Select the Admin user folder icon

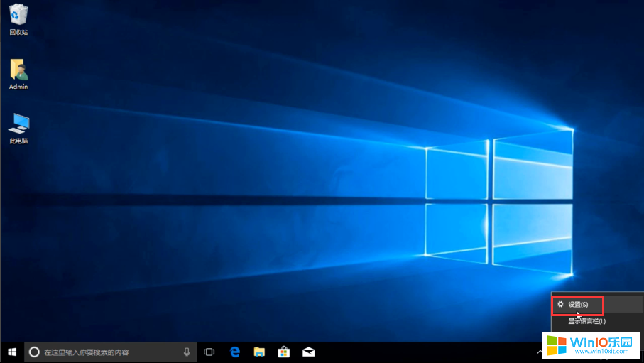point(18,74)
